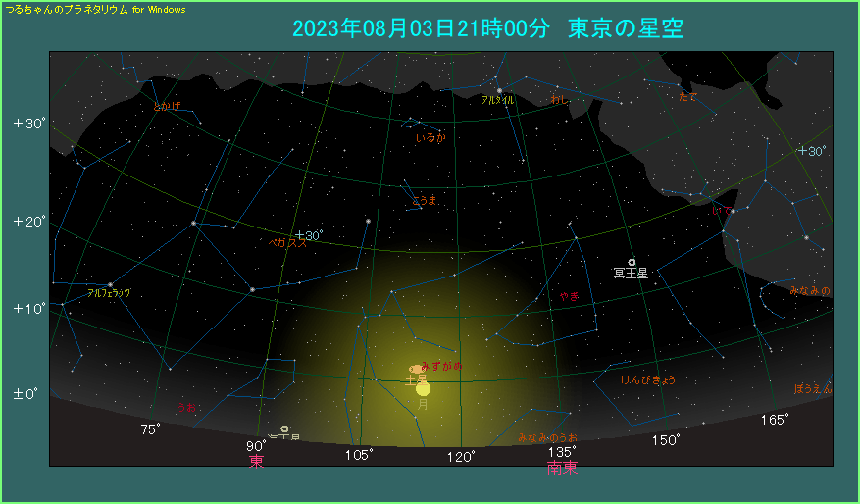Click the 南東 (Southeast) direction marker
Image resolution: width=860 pixels, height=504 pixels.
click(562, 468)
